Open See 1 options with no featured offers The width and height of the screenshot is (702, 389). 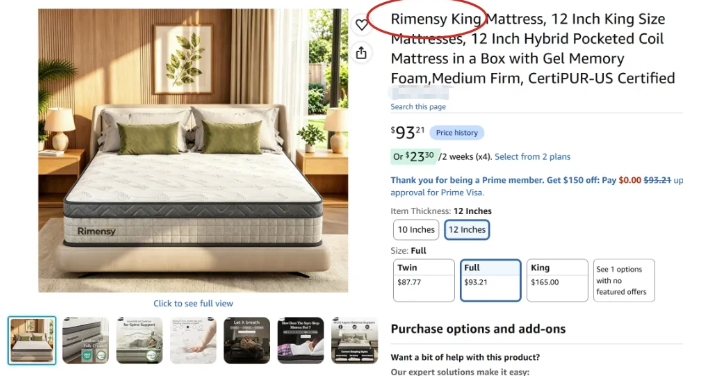[624, 280]
